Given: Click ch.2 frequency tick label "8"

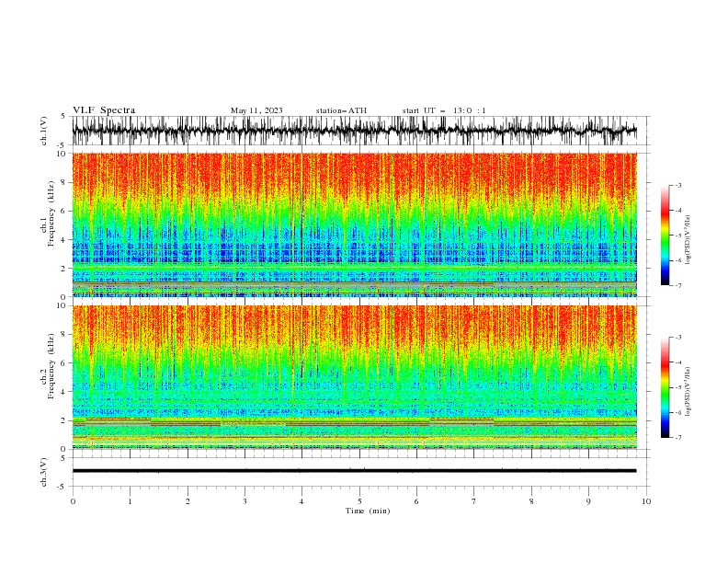Looking at the screenshot, I should click(x=63, y=335).
